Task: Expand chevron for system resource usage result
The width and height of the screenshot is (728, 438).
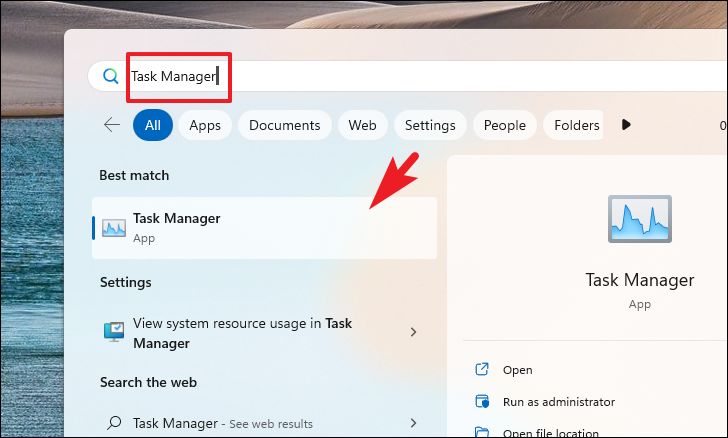Action: click(x=413, y=332)
